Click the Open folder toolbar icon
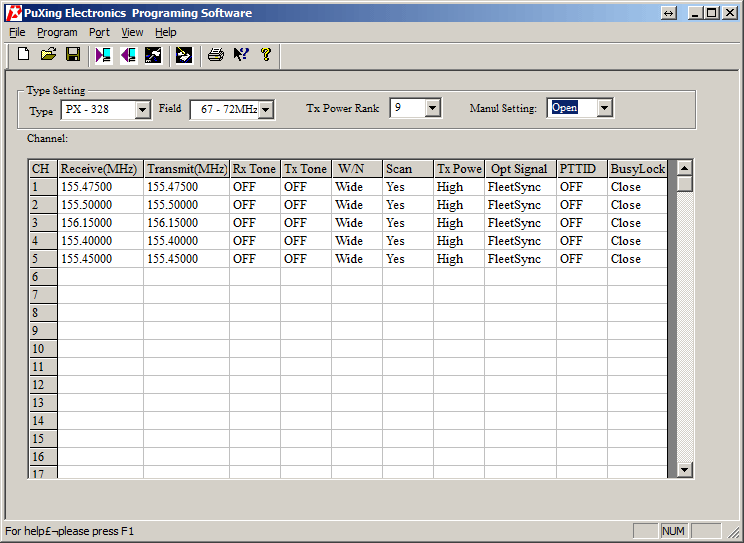The height and width of the screenshot is (543, 744). pos(48,55)
